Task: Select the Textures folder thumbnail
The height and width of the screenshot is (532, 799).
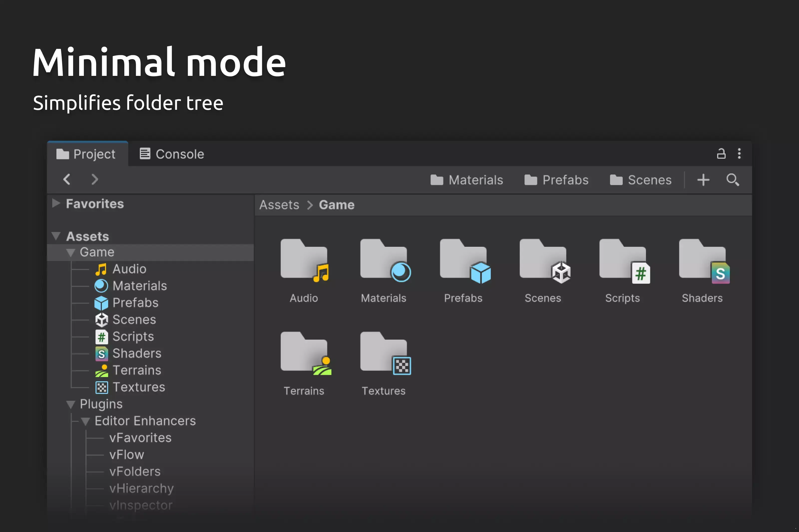Action: point(385,354)
